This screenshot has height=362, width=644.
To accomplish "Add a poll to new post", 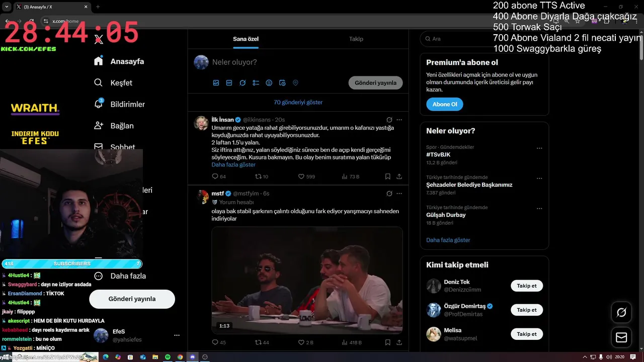I will tap(256, 83).
